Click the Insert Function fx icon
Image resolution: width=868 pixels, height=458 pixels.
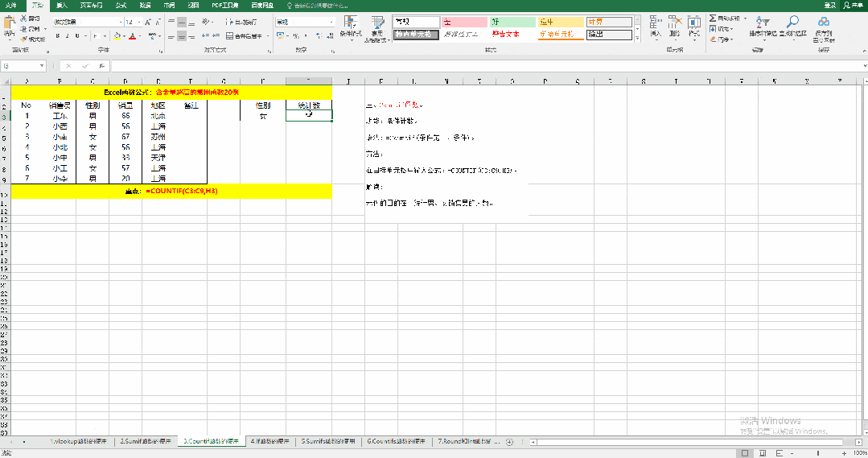tap(102, 66)
